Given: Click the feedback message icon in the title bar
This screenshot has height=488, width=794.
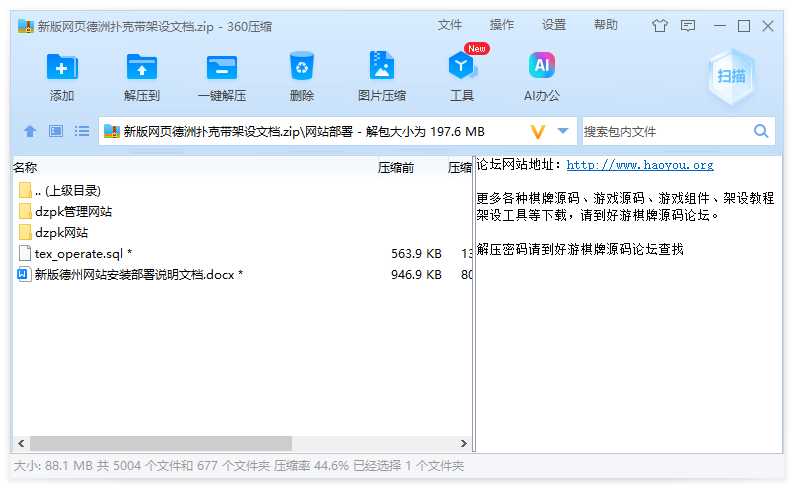Looking at the screenshot, I should (x=688, y=25).
